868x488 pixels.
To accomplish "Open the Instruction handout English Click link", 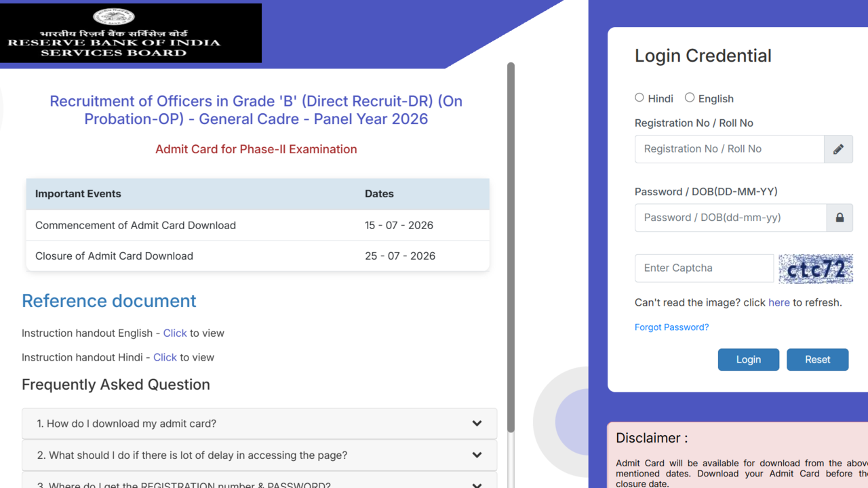I will point(175,333).
